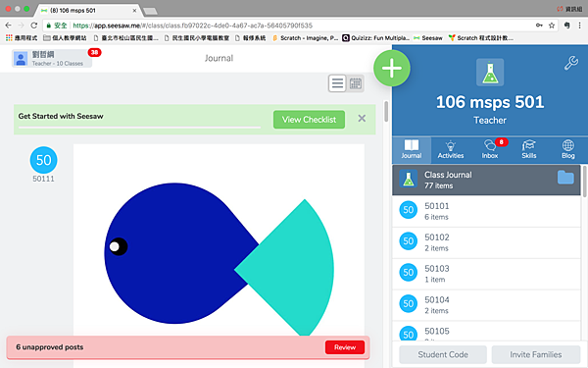This screenshot has width=588, height=368.
Task: Select student 50104 in the list
Action: [486, 305]
